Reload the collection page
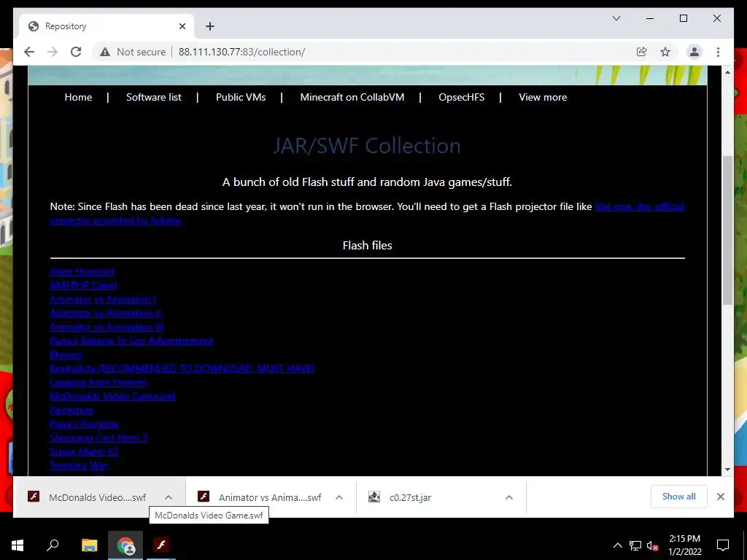 tap(76, 52)
